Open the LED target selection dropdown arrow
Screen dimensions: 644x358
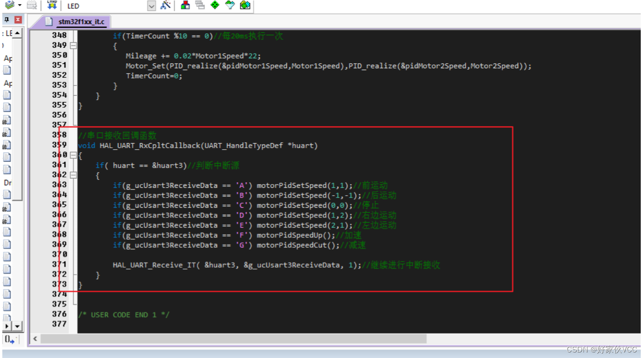(152, 6)
